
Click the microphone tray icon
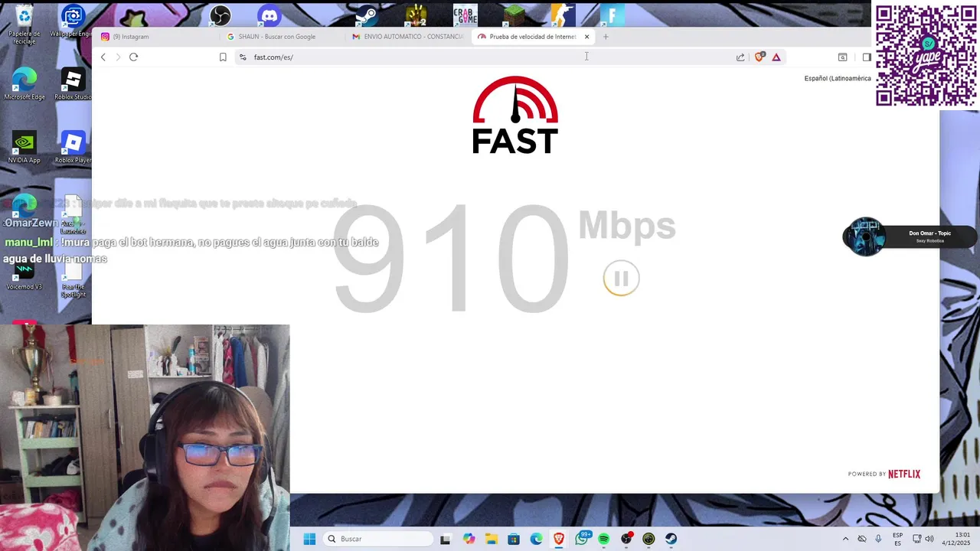(878, 539)
